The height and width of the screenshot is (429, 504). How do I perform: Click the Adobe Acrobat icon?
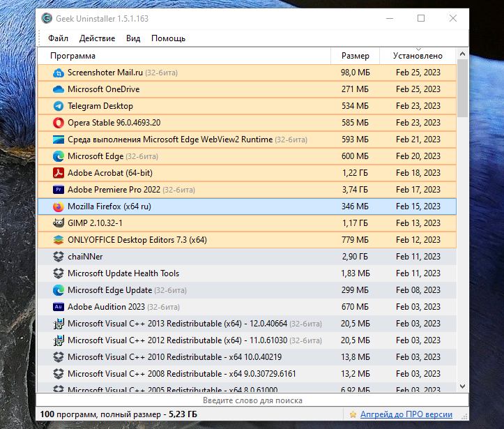click(58, 173)
